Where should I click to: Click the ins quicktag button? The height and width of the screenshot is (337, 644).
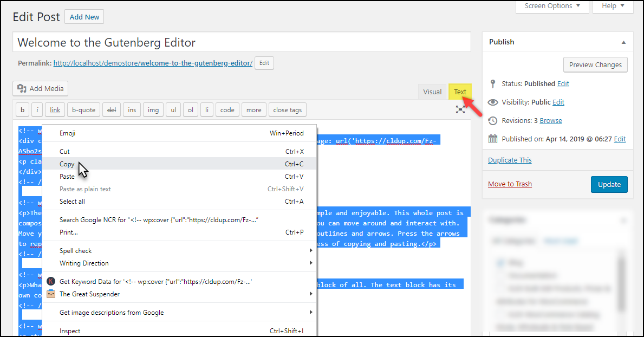click(132, 110)
